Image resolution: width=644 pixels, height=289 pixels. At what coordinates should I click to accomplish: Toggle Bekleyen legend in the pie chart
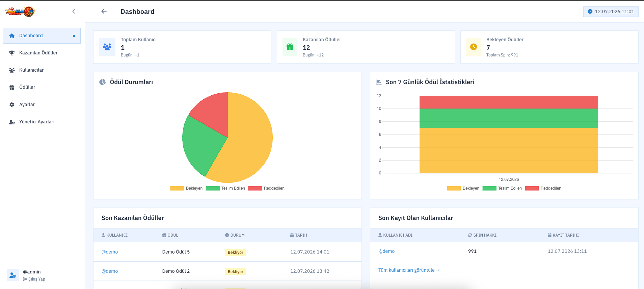pyautogui.click(x=186, y=188)
